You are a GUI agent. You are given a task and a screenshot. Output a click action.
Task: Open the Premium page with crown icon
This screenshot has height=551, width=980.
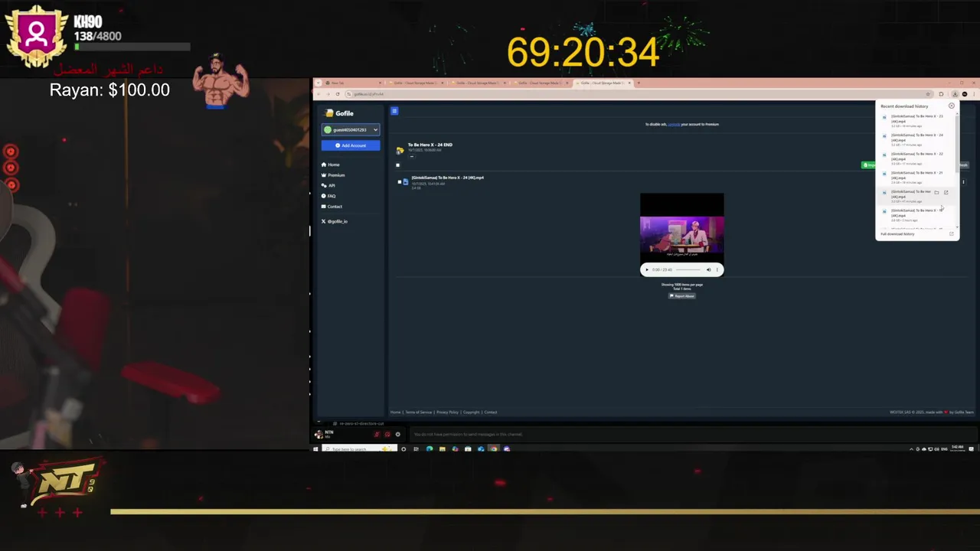333,175
